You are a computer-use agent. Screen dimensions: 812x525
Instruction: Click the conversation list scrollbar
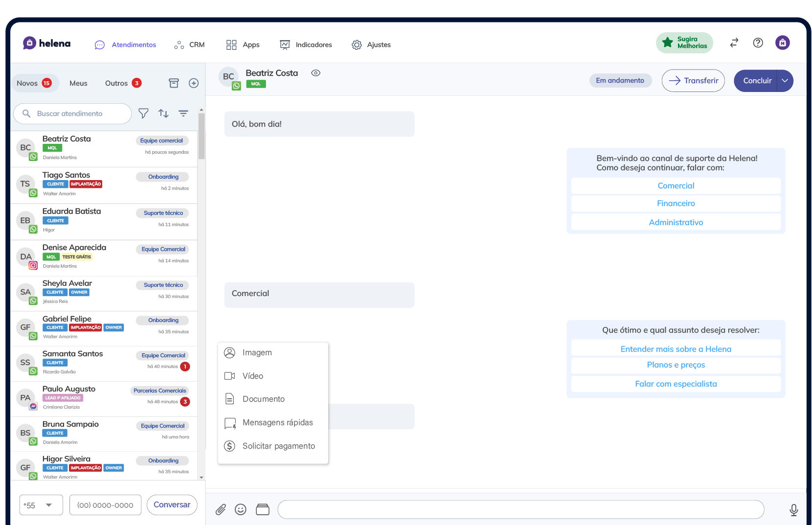pyautogui.click(x=202, y=136)
